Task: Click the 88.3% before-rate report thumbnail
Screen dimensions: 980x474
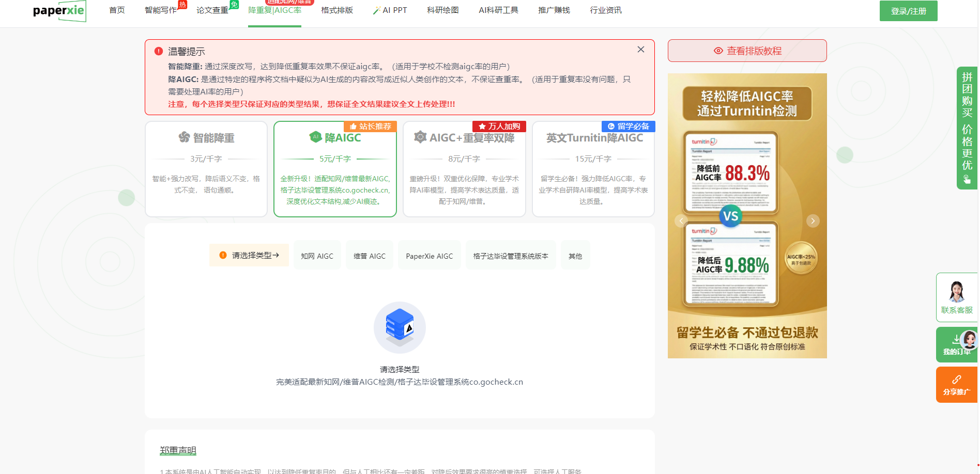Action: click(730, 172)
